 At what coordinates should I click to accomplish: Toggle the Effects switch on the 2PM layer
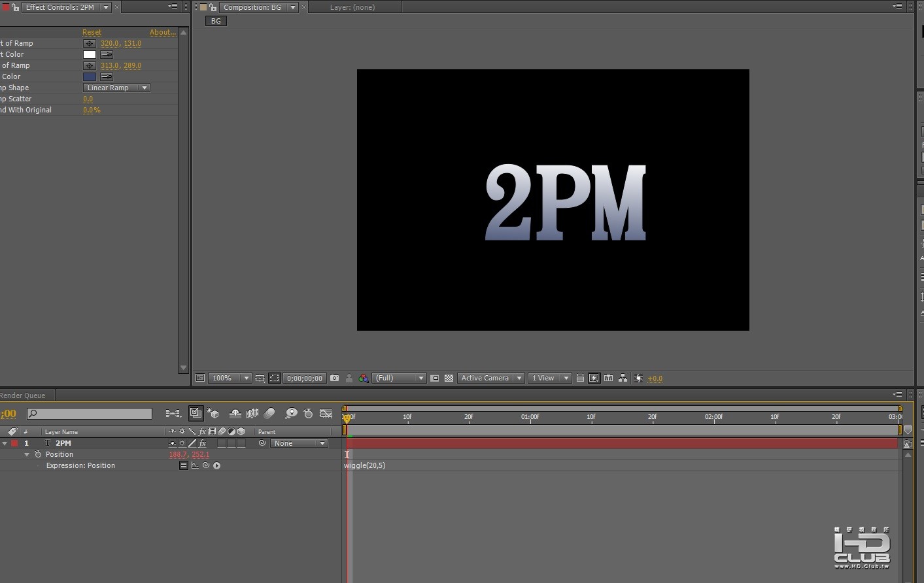[203, 444]
